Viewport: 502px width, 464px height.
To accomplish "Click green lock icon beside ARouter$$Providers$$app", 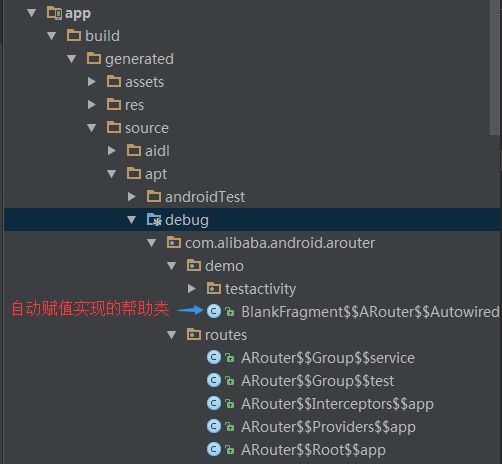I will (230, 427).
